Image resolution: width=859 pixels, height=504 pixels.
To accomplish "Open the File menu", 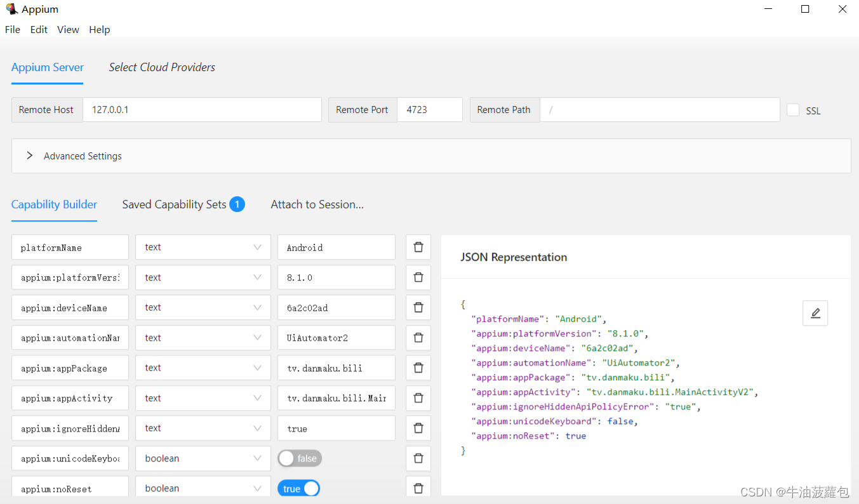I will point(13,30).
